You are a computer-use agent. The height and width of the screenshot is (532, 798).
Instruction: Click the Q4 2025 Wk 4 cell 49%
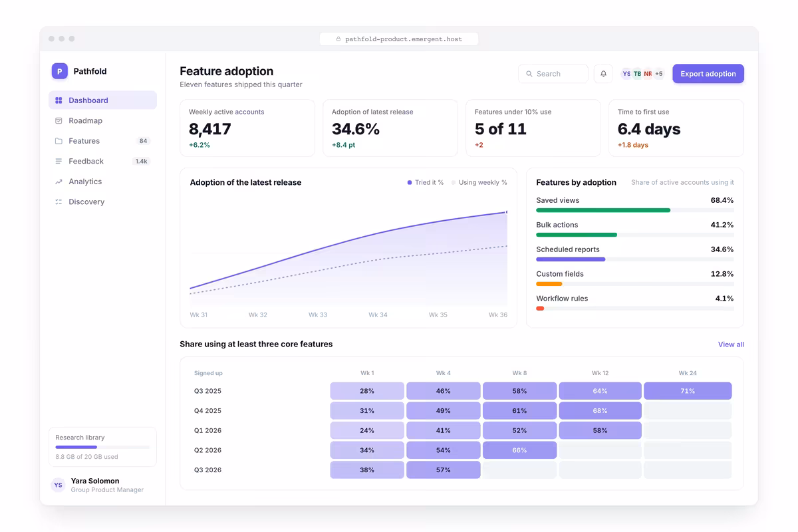444,411
